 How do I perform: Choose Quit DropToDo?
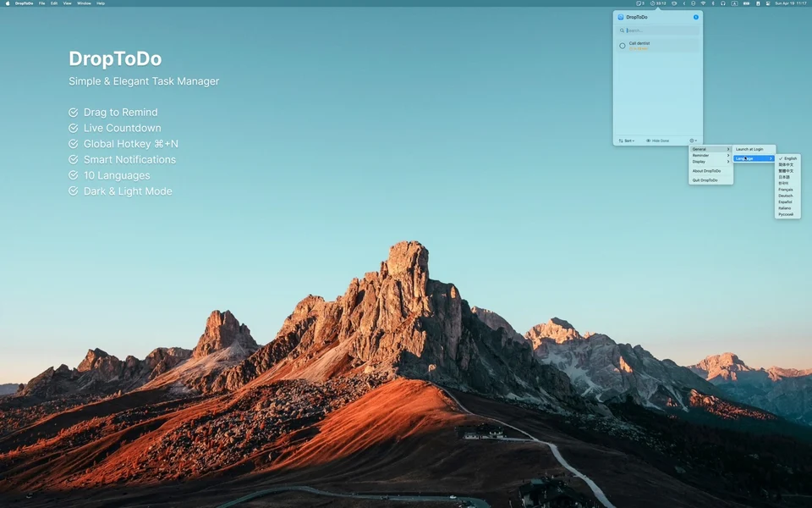pyautogui.click(x=710, y=180)
